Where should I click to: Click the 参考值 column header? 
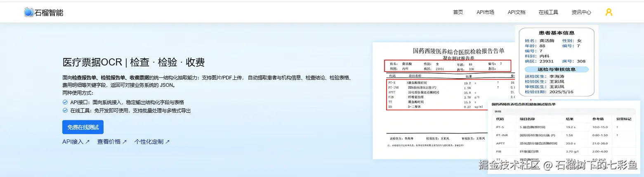tap(598, 119)
